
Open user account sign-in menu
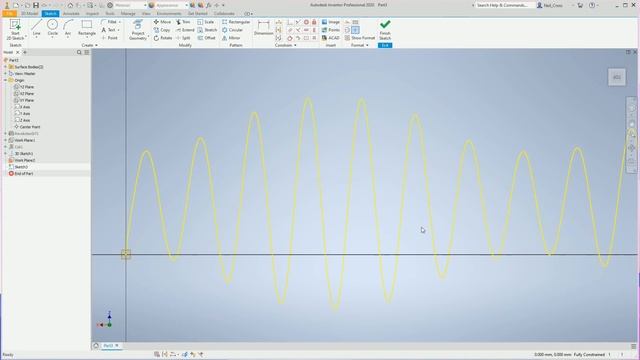(x=550, y=5)
